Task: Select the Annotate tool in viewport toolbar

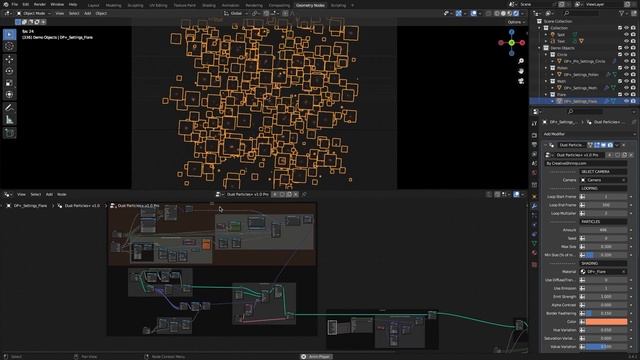Action: [9, 108]
